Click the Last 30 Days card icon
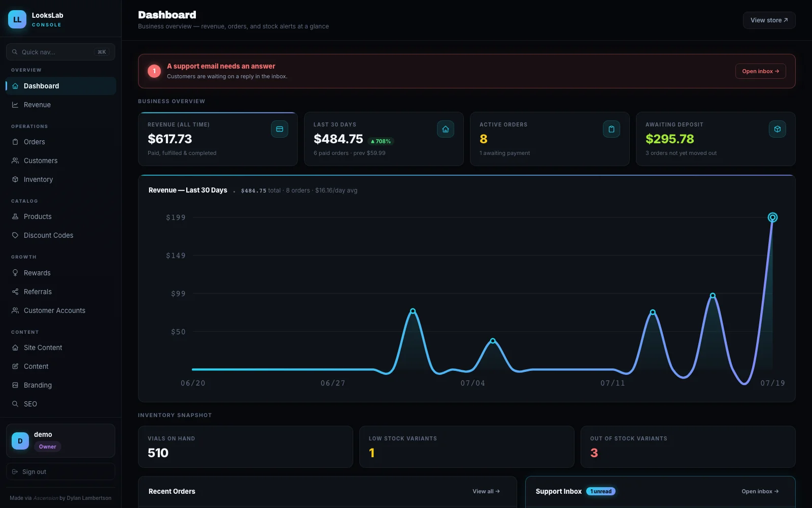 pyautogui.click(x=446, y=129)
